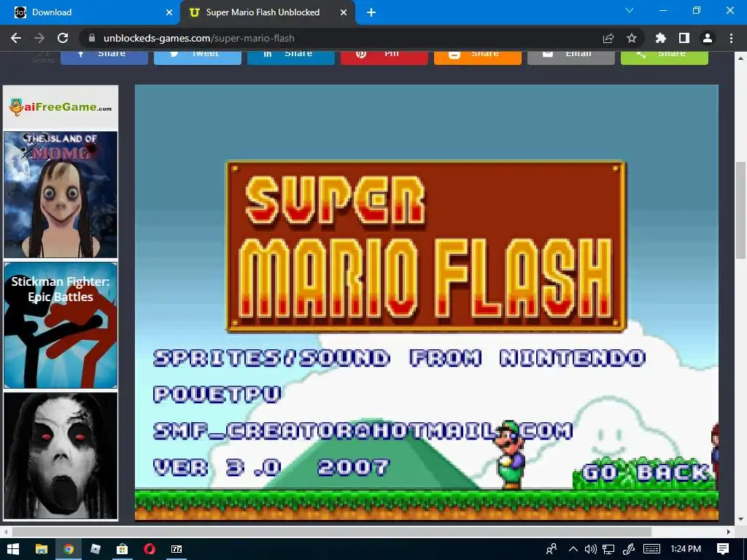Click the horizontal scrollbar thumb

[332, 532]
